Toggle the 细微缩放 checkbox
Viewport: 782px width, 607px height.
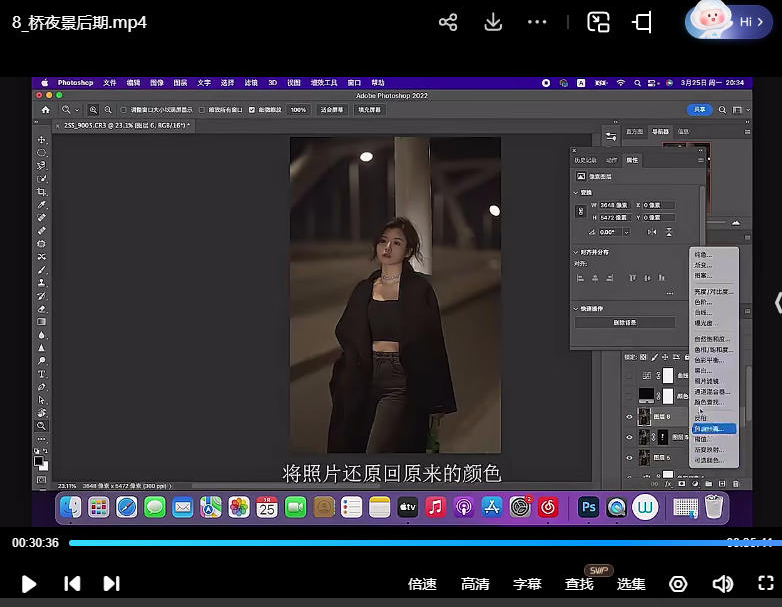pos(253,109)
